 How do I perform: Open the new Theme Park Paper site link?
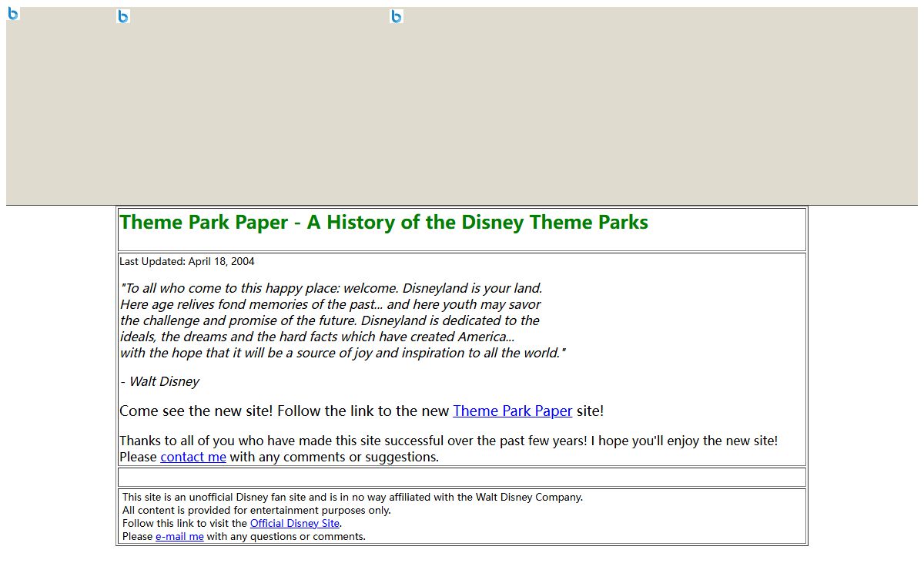tap(512, 411)
